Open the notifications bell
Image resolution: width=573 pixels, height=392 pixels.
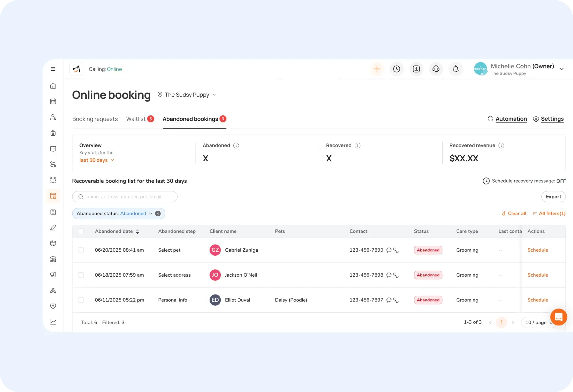tap(456, 69)
